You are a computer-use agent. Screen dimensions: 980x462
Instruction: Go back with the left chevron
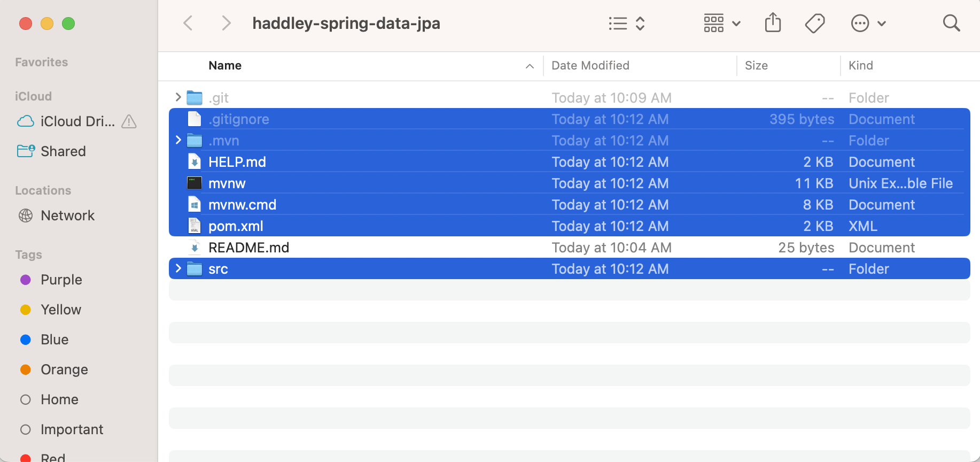tap(188, 23)
